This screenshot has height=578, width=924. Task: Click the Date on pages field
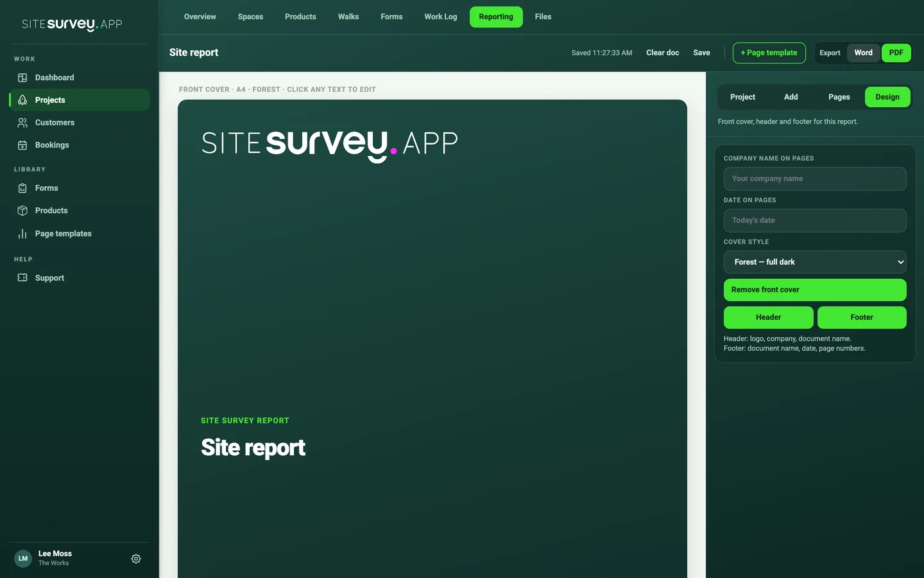click(815, 220)
